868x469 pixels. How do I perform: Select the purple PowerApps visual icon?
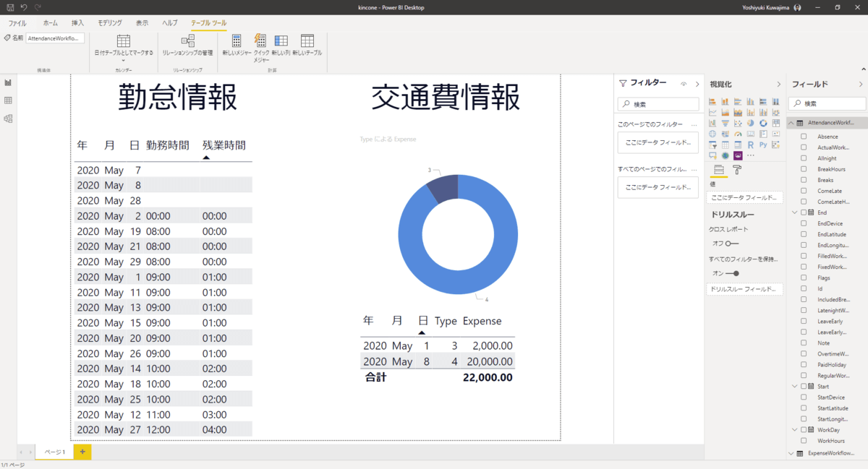point(738,155)
